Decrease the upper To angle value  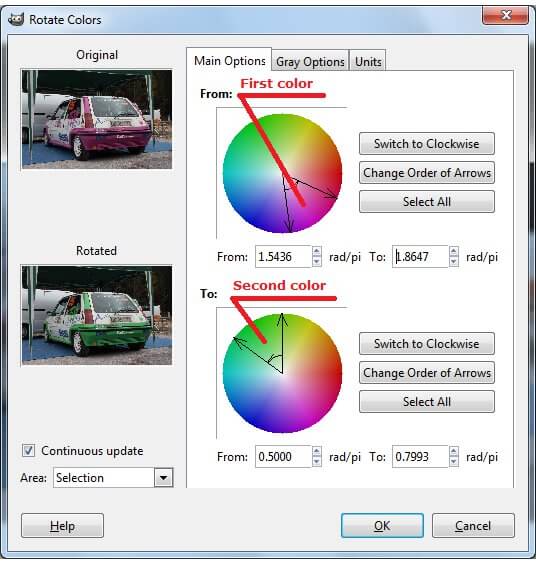point(454,261)
